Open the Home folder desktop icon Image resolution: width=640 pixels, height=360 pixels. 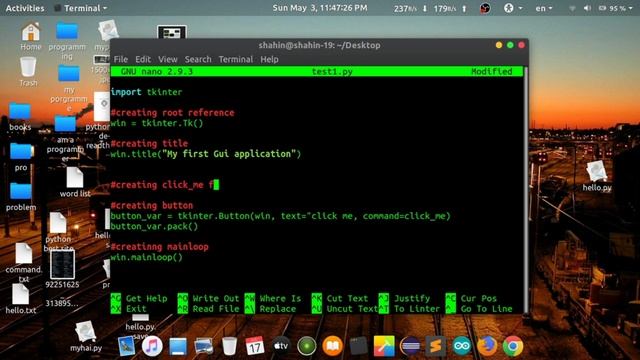coord(31,36)
